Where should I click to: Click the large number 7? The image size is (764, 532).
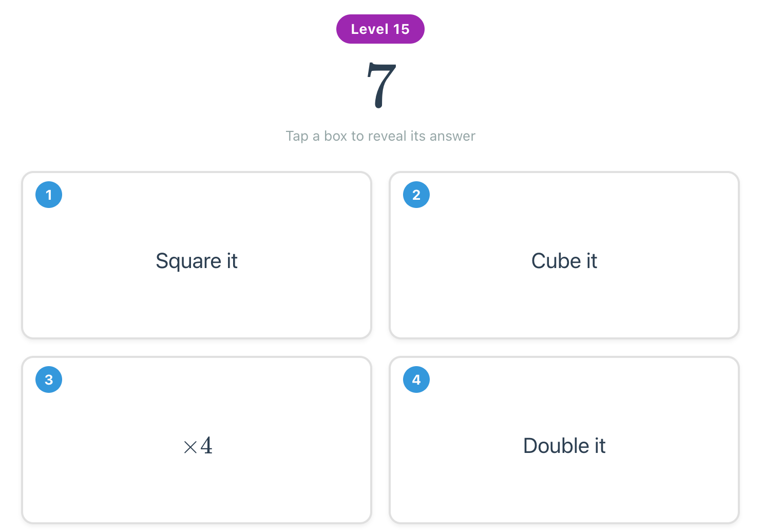(381, 85)
